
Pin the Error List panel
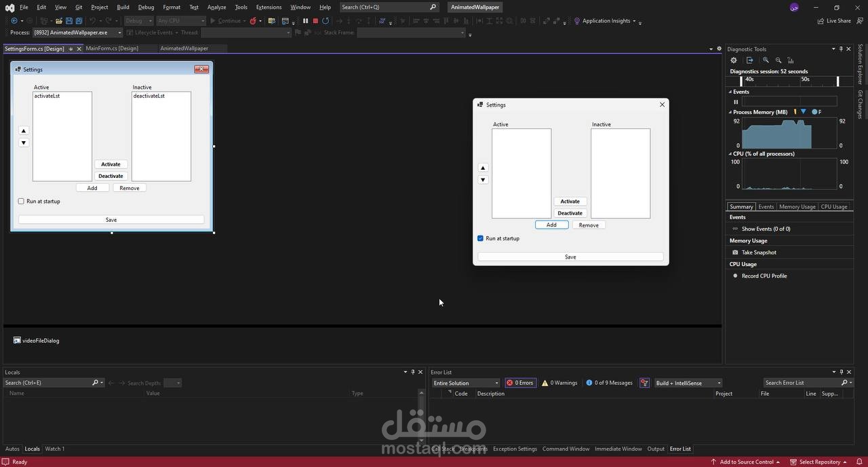click(842, 372)
